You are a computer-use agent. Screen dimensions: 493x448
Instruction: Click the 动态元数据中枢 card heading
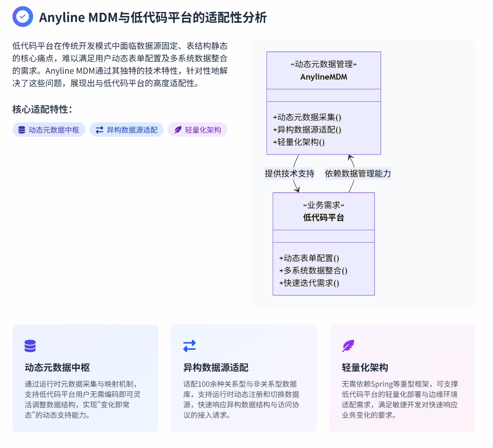coord(57,368)
